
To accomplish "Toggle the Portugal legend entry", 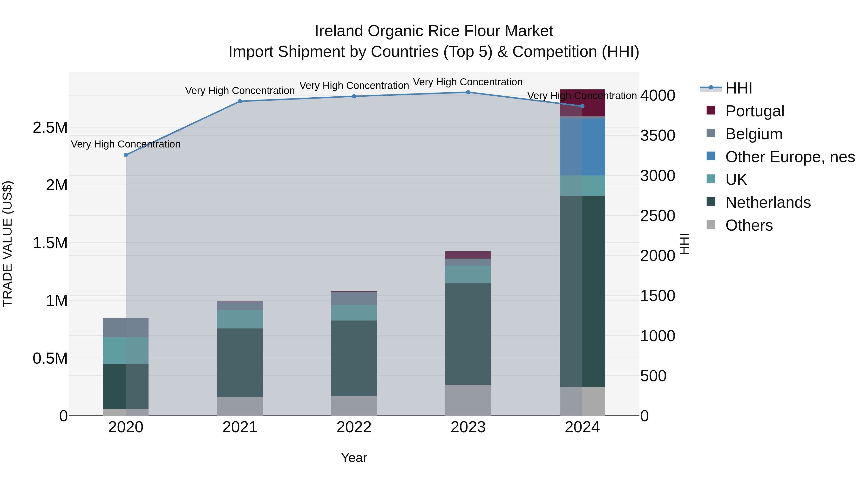I will click(x=745, y=111).
